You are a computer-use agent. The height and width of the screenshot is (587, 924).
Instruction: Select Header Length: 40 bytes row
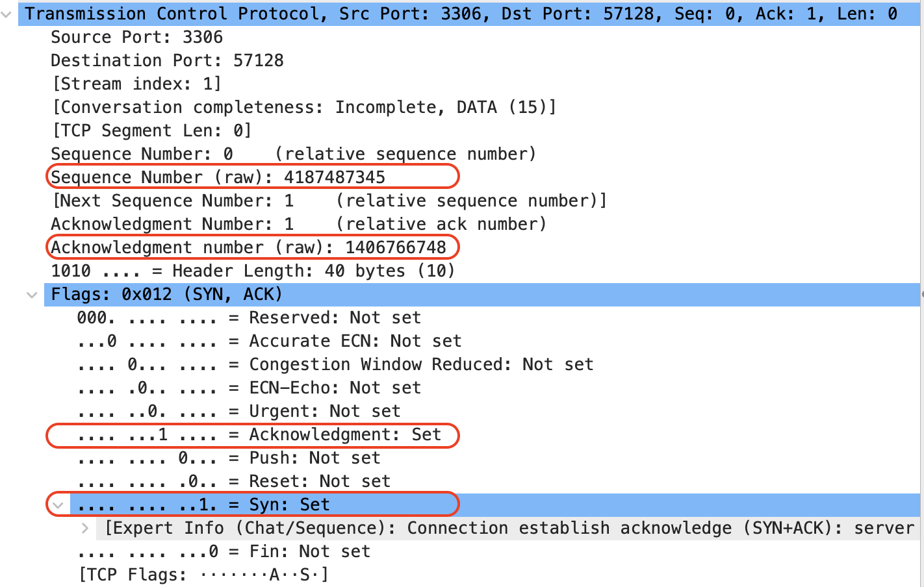coord(253,271)
